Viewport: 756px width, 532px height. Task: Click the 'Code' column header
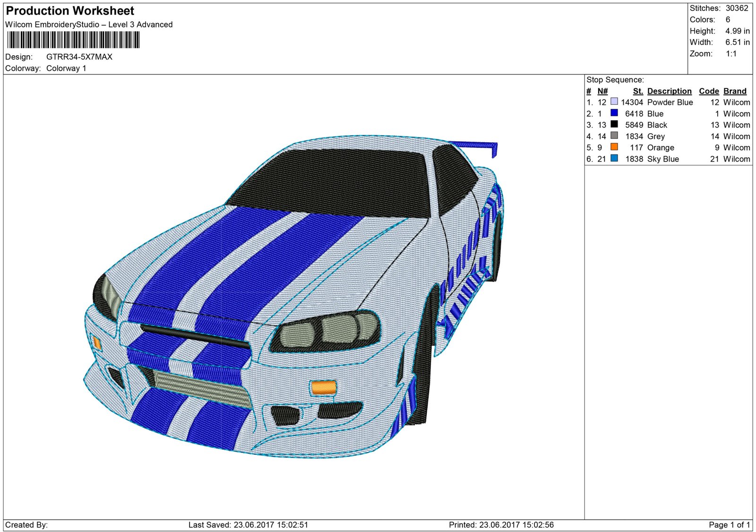709,91
